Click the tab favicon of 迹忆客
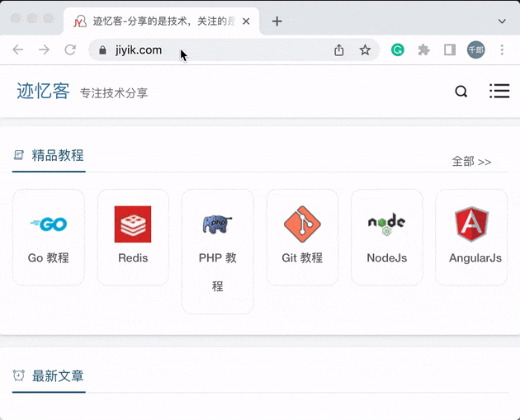This screenshot has height=420, width=520. click(80, 21)
